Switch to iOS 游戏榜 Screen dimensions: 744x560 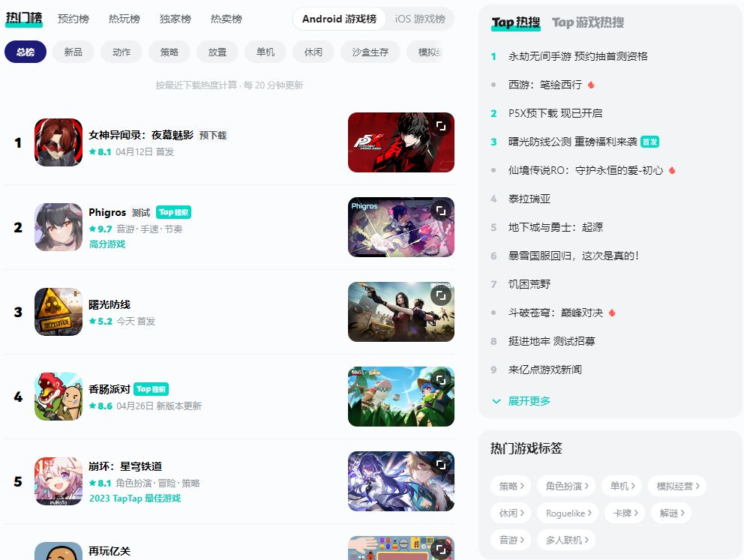click(x=420, y=19)
